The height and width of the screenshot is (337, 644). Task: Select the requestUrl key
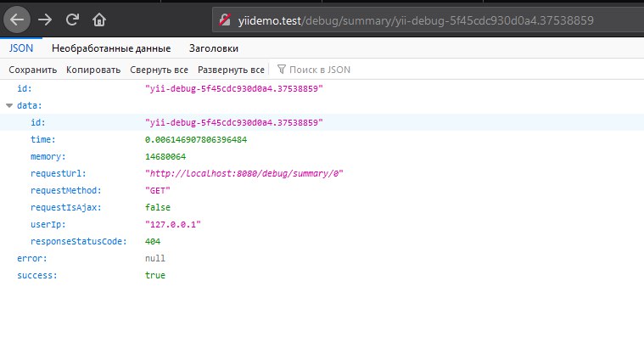point(59,173)
